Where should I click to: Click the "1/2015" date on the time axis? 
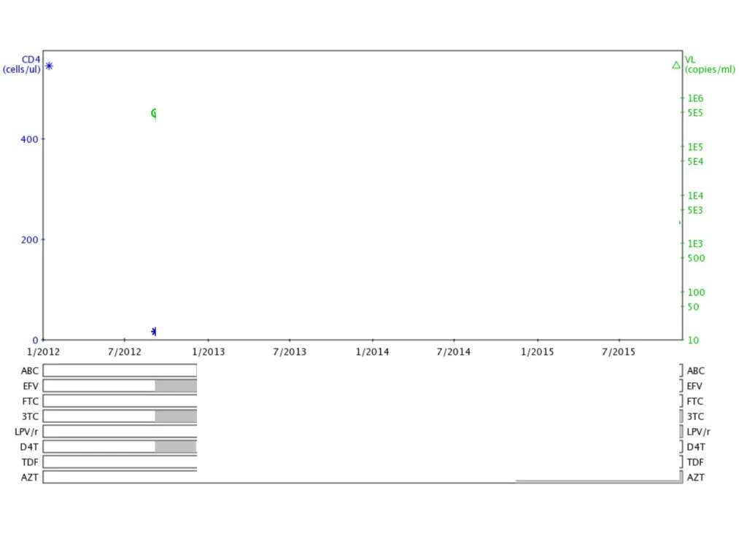pos(538,352)
